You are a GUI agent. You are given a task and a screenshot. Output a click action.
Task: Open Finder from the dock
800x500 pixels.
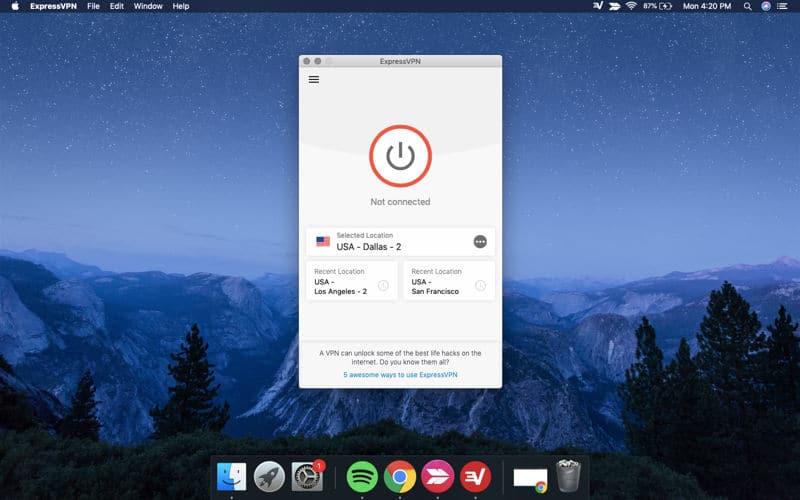point(231,477)
